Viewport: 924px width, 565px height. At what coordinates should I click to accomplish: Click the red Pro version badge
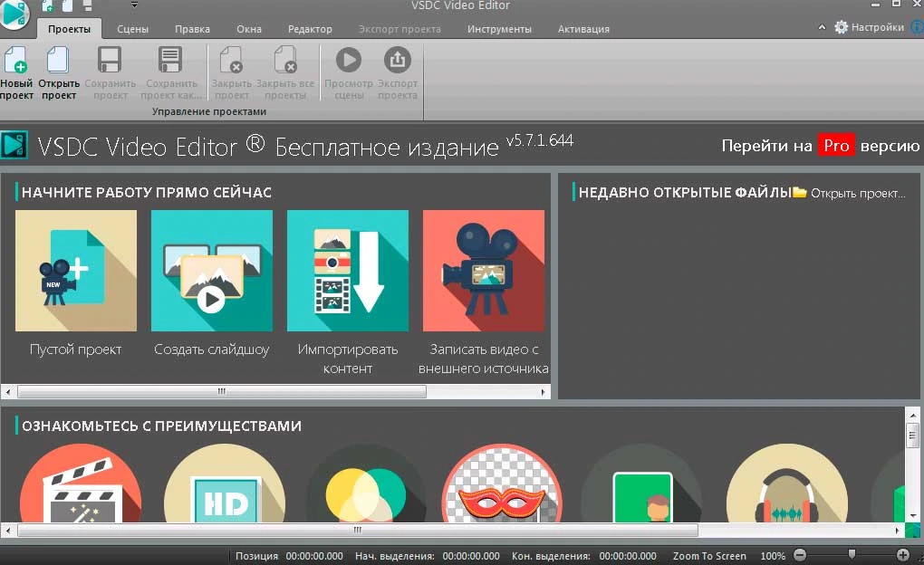836,146
